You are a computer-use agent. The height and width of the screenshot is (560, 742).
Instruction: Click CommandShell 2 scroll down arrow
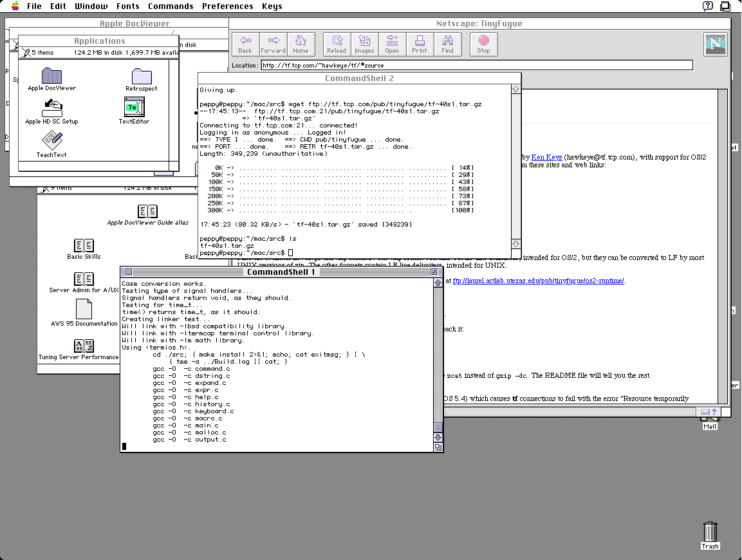pos(516,243)
